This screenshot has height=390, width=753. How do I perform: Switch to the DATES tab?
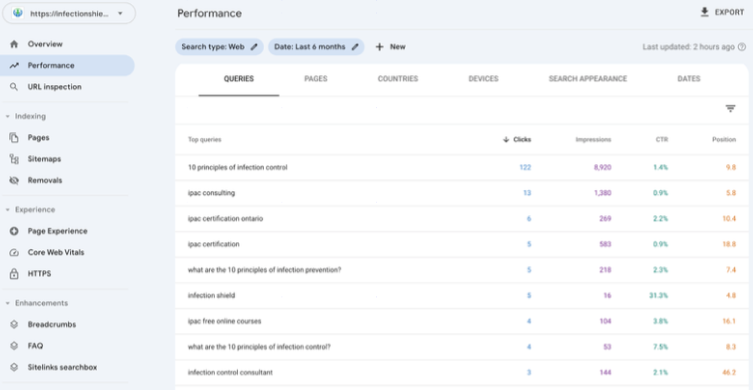click(689, 79)
